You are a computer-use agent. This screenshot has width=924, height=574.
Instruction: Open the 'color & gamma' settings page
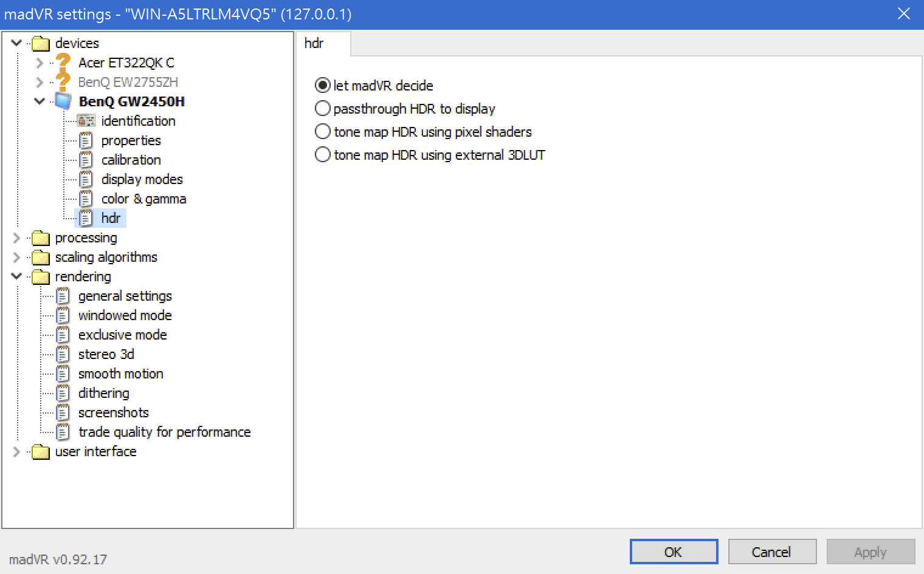(143, 199)
